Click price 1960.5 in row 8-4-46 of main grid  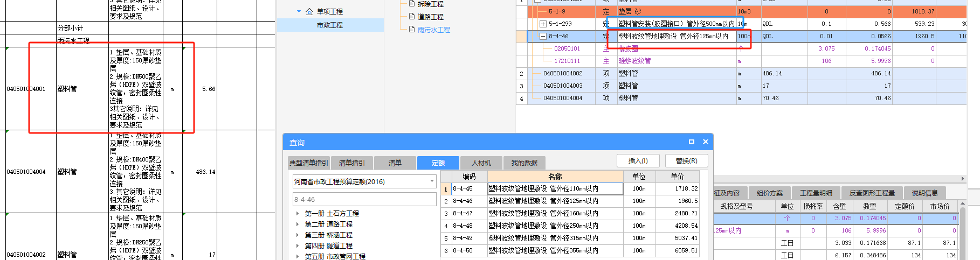coord(924,36)
